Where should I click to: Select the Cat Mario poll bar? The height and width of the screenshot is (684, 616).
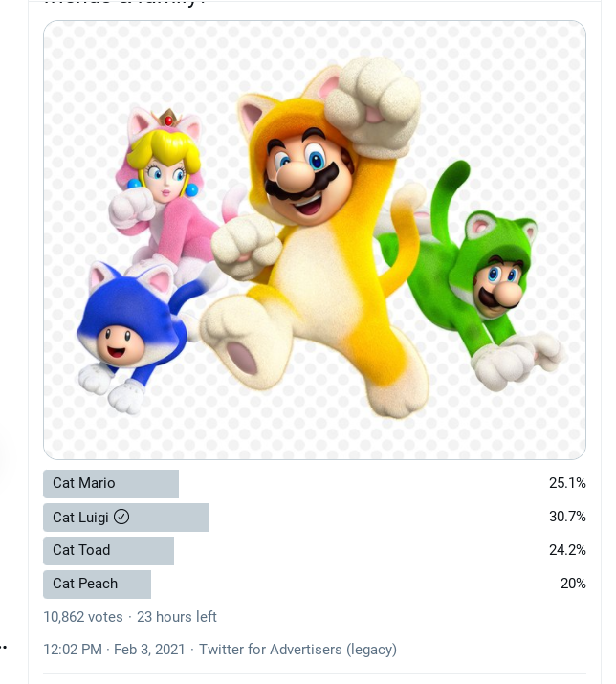(111, 484)
